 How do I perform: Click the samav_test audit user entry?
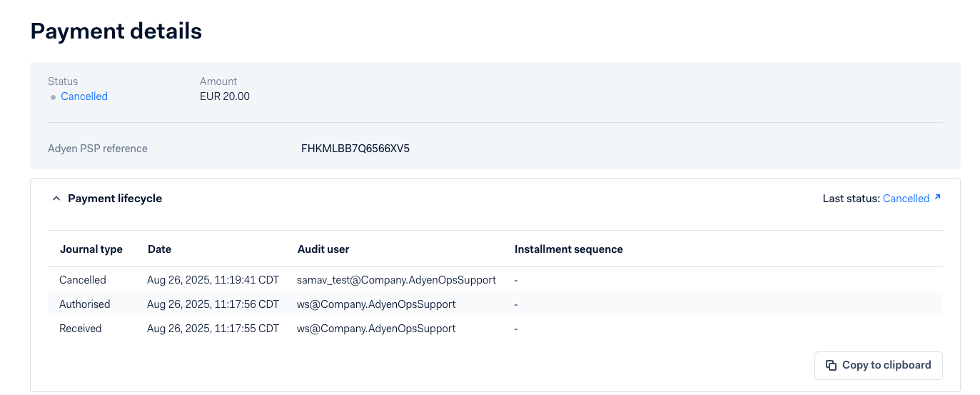coord(396,280)
